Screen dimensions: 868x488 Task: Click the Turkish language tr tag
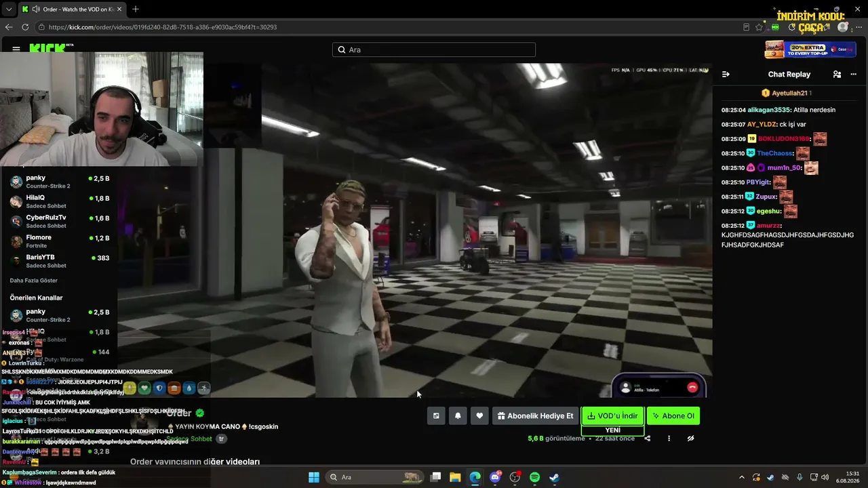[x=221, y=439]
